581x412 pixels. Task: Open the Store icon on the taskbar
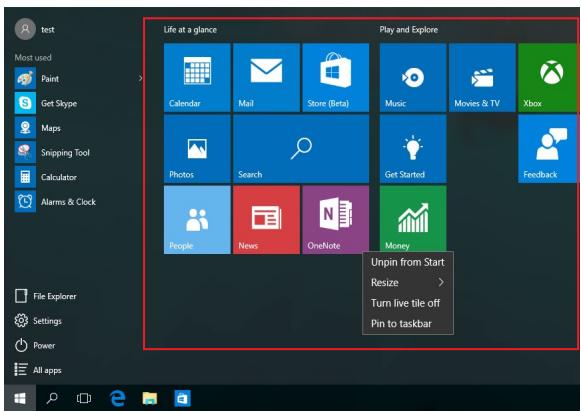(x=182, y=398)
